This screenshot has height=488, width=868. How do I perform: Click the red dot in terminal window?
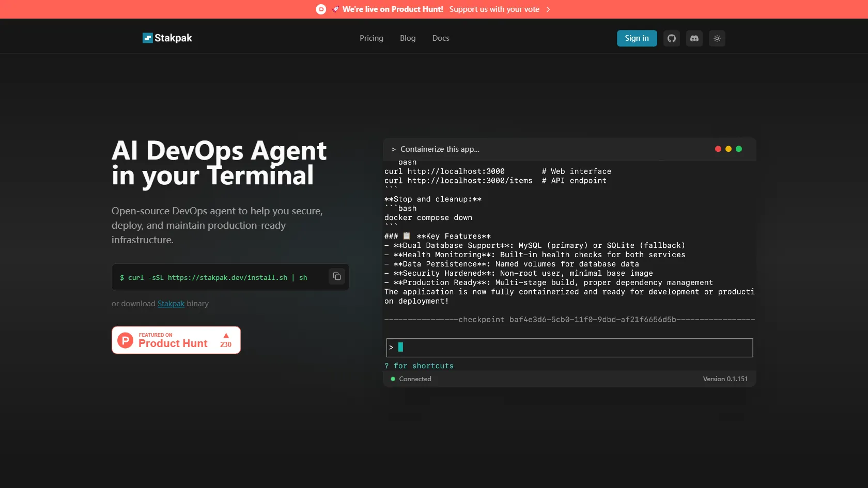(718, 149)
